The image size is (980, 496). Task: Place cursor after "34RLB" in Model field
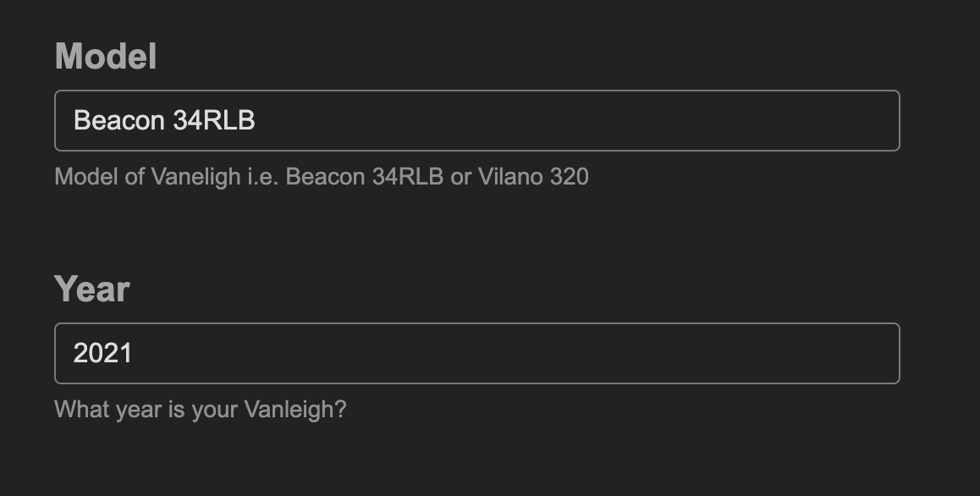pyautogui.click(x=256, y=121)
